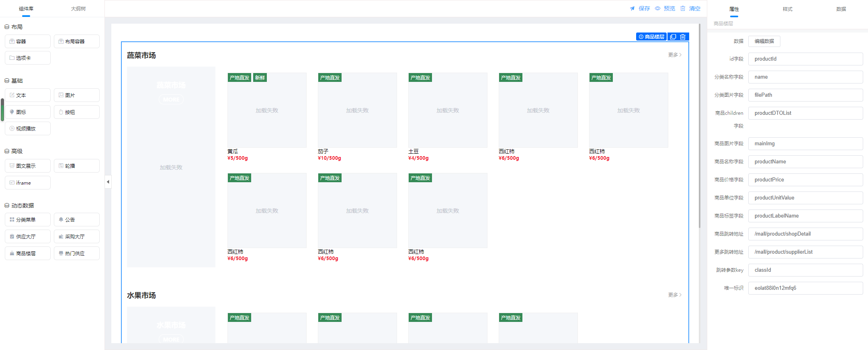Choose the 文本 text component icon
Screen dimensions: 868x350
12,95
